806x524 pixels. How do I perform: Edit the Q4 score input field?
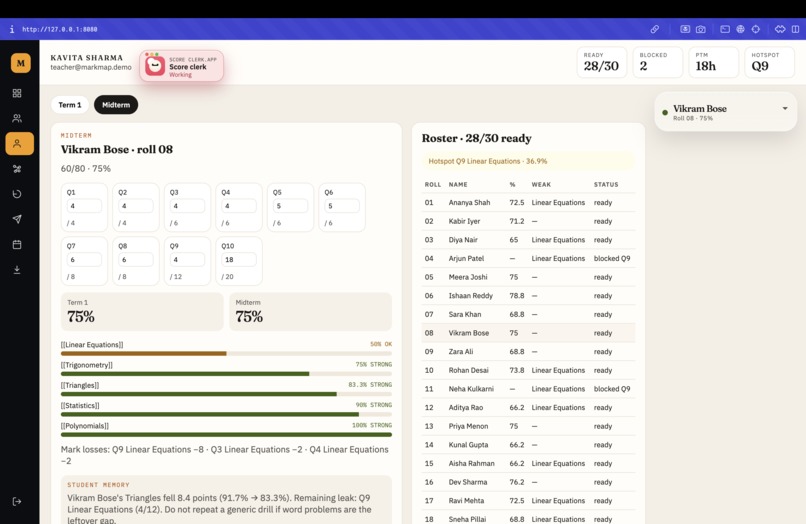(239, 206)
